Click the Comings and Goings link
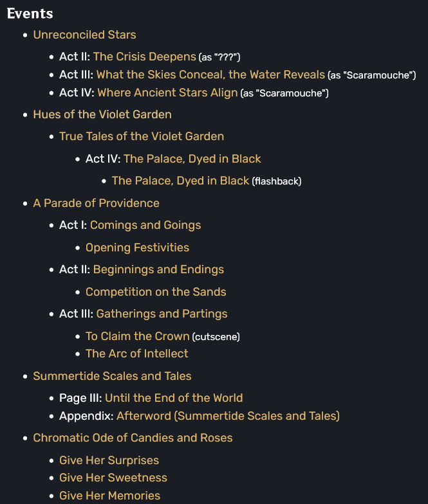428x504 pixels. [145, 225]
